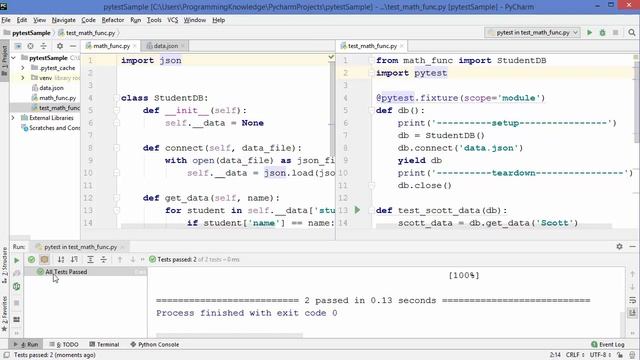640x360 pixels.
Task: Open the Terminal tool window
Action: [104, 344]
